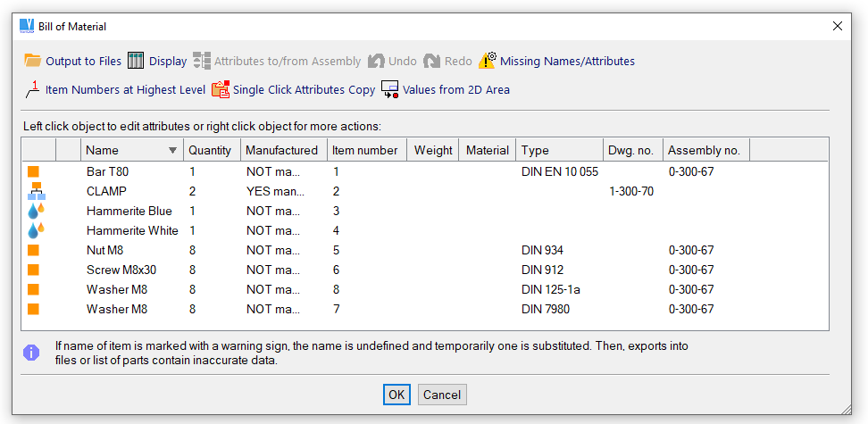Click the Output to Files folder icon

(33, 61)
